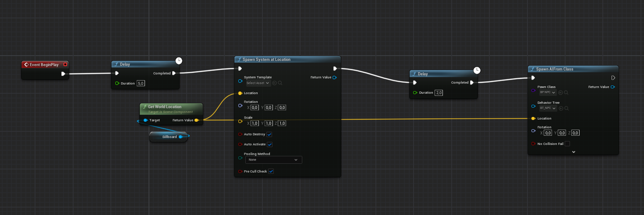Uncheck the Auto Activate checkbox
The height and width of the screenshot is (215, 644).
270,144
